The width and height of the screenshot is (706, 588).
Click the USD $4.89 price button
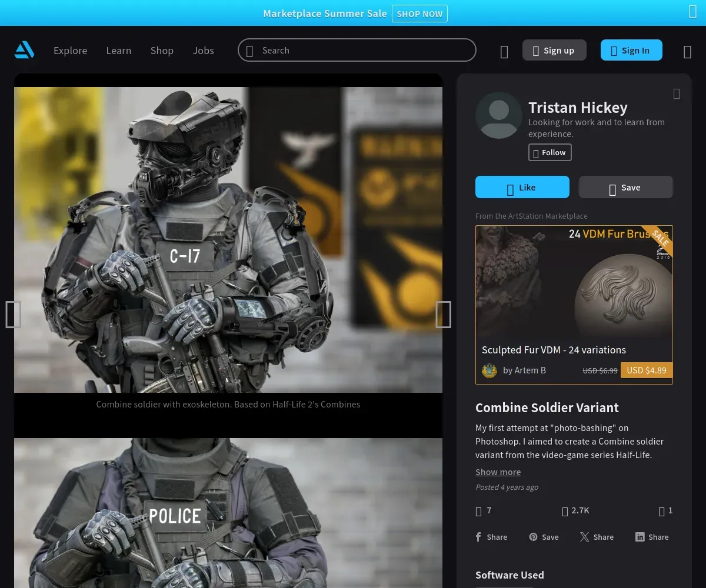point(647,370)
